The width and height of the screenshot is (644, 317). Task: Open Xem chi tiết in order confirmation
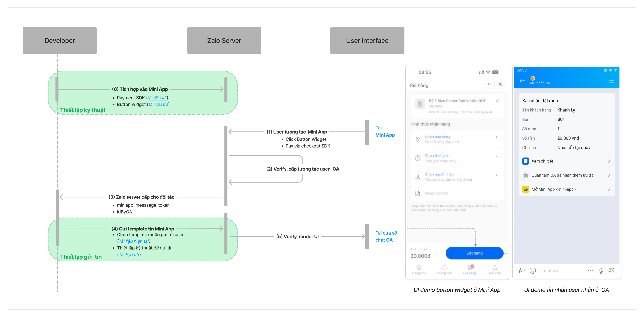point(566,161)
